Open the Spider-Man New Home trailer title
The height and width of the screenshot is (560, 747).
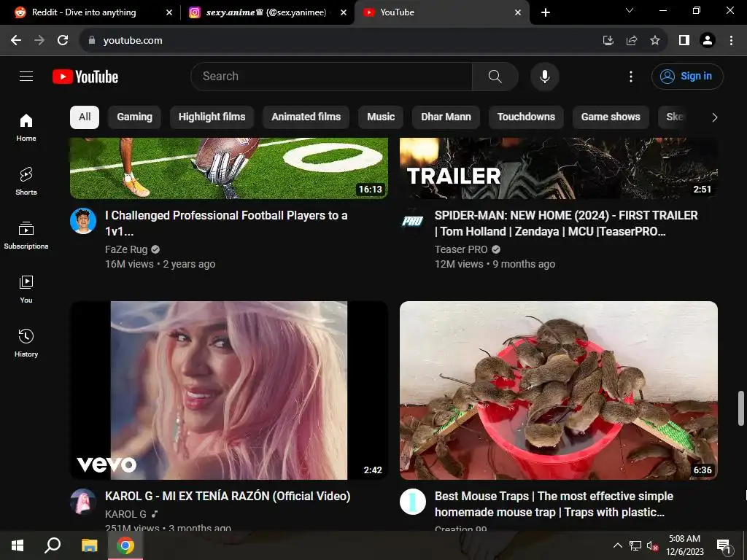click(566, 223)
